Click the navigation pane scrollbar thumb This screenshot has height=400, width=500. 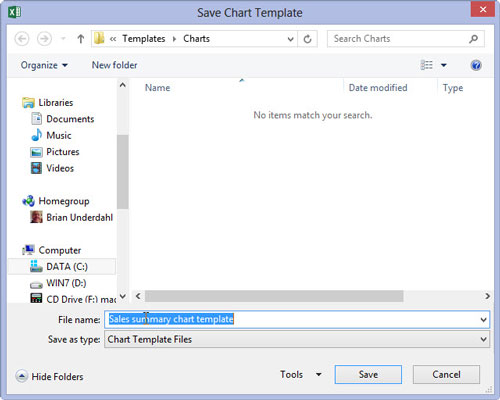point(123,172)
